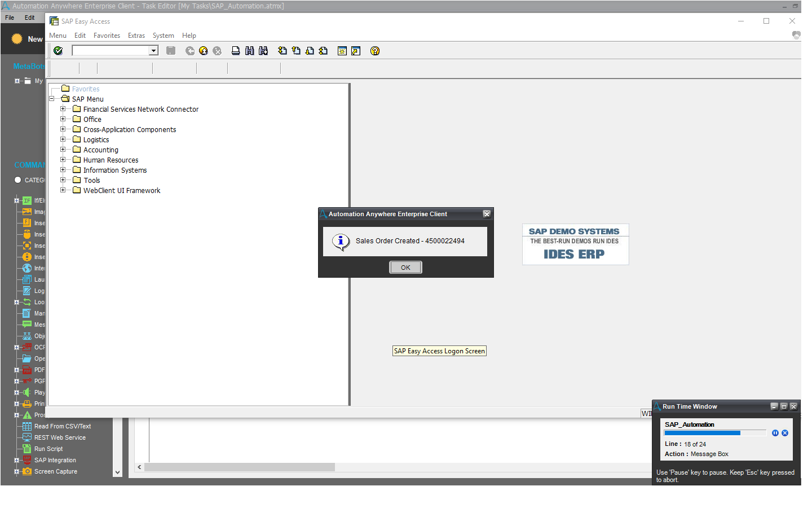Click the commands list scroll-down arrow
Viewport: 812px width, 508px height.
click(x=117, y=472)
